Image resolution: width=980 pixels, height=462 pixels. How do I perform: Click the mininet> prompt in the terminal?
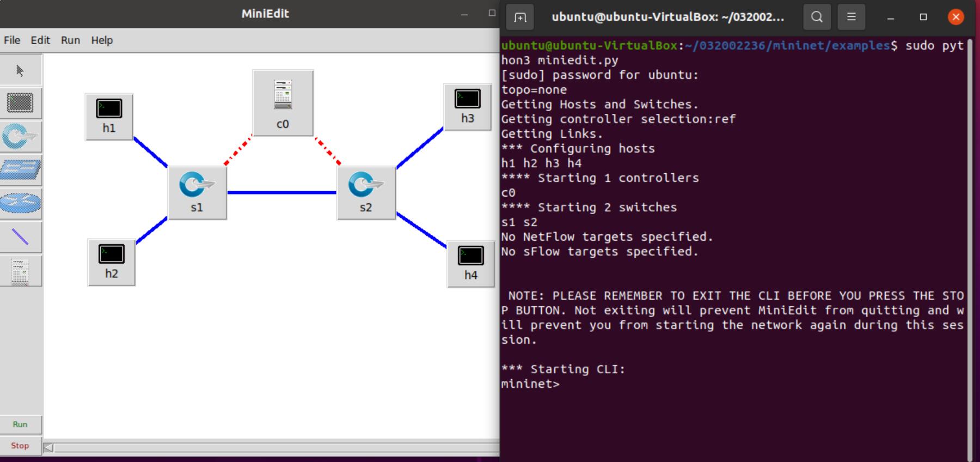[530, 384]
